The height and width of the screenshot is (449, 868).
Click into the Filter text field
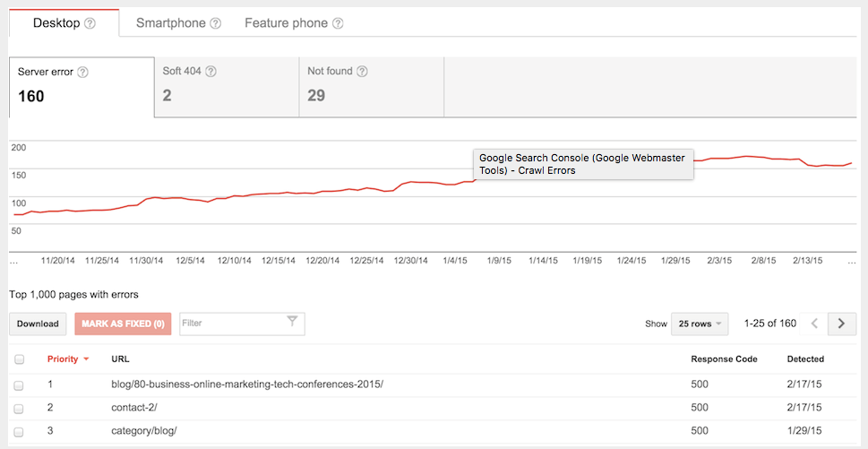230,324
